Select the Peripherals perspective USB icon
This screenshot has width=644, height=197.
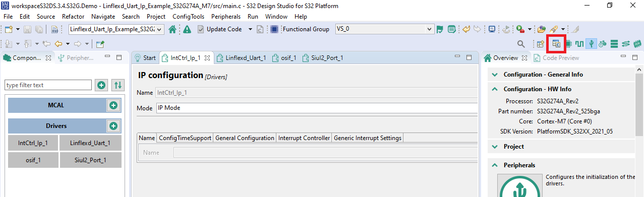[591, 44]
